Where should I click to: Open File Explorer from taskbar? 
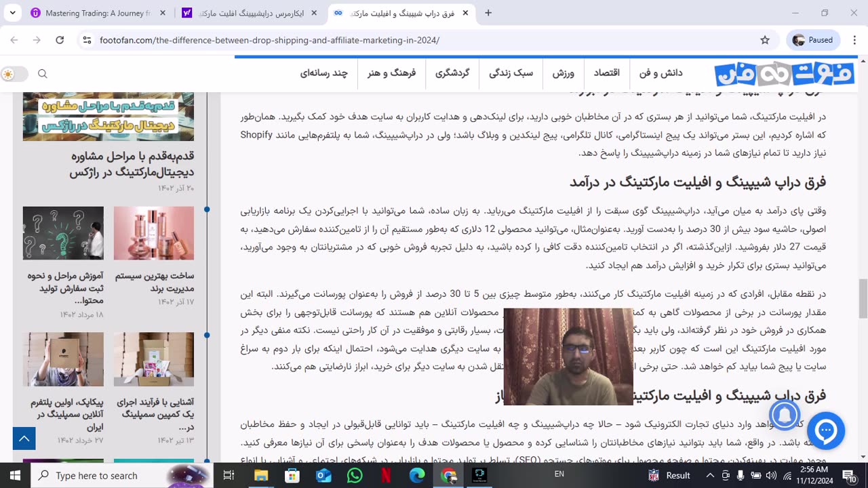[261, 475]
